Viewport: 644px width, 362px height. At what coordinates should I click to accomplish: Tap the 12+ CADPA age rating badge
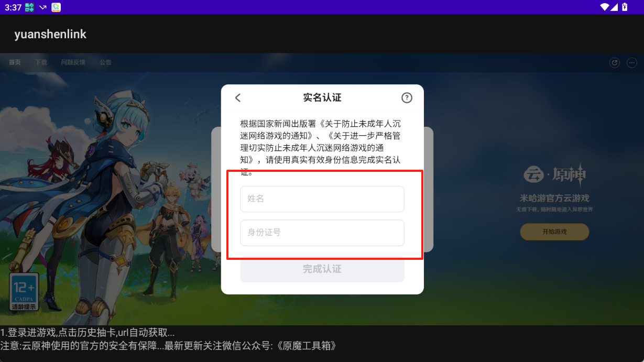[x=24, y=292]
